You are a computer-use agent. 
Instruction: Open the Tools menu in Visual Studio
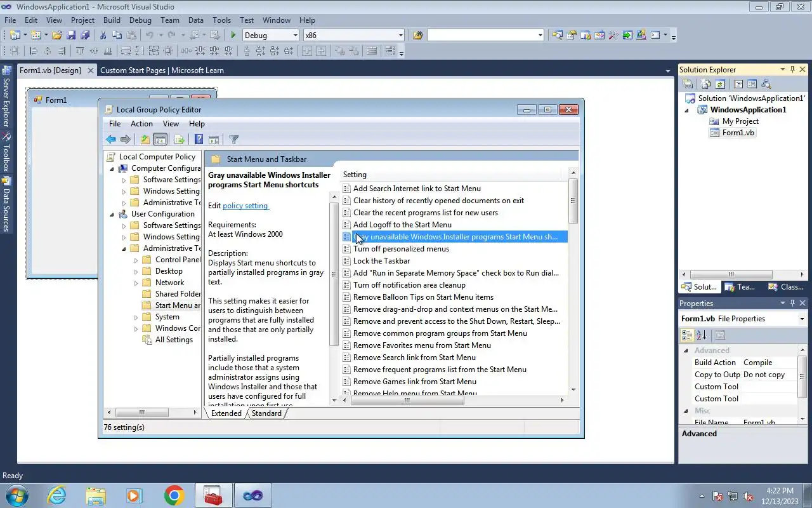tap(221, 20)
